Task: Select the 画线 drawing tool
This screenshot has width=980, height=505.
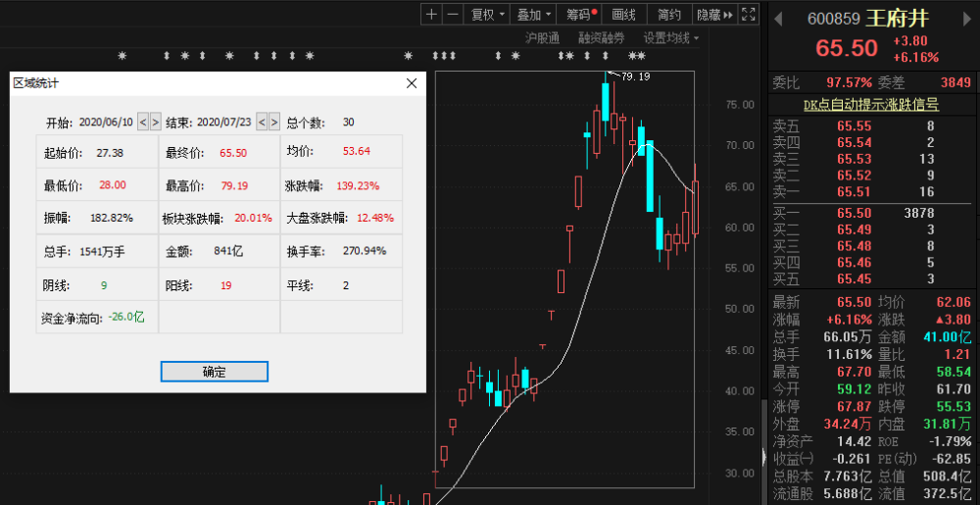Action: coord(623,15)
